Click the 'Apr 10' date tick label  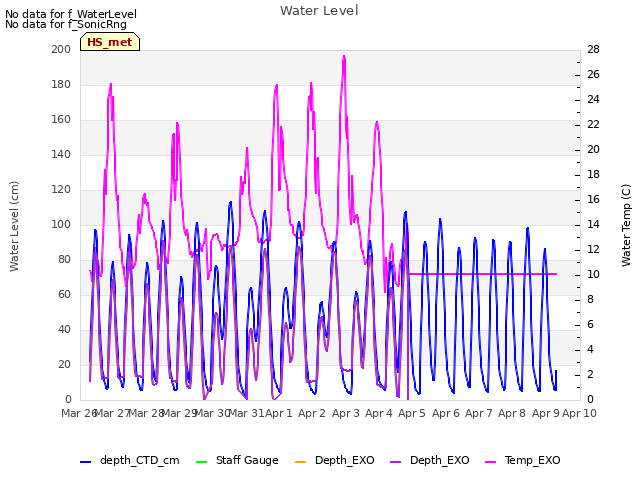coord(579,413)
